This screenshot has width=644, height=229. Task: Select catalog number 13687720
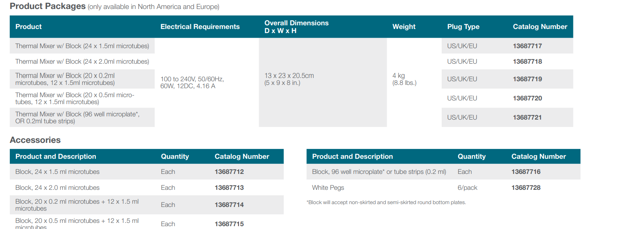click(x=527, y=98)
